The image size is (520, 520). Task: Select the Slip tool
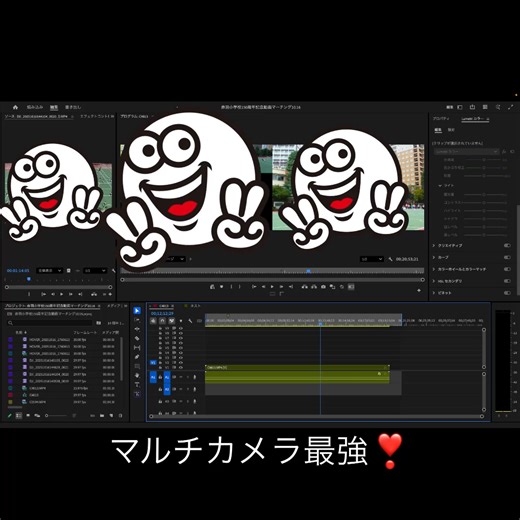pyautogui.click(x=137, y=348)
